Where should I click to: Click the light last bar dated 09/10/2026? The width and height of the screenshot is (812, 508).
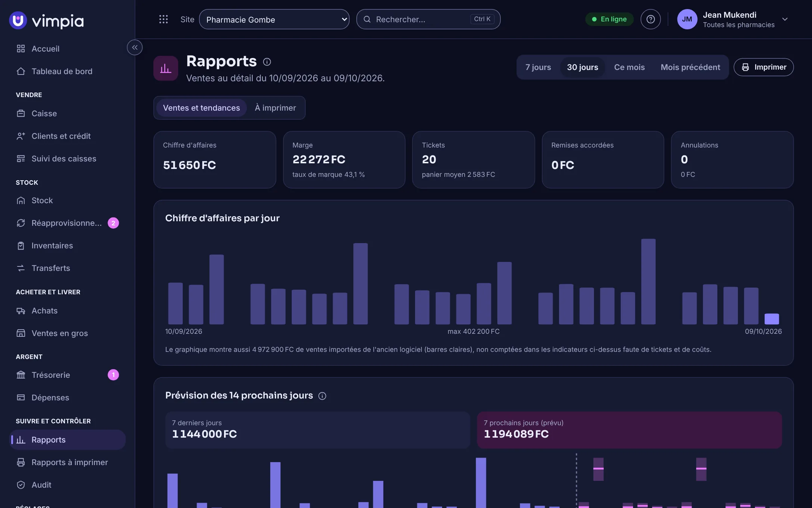771,319
